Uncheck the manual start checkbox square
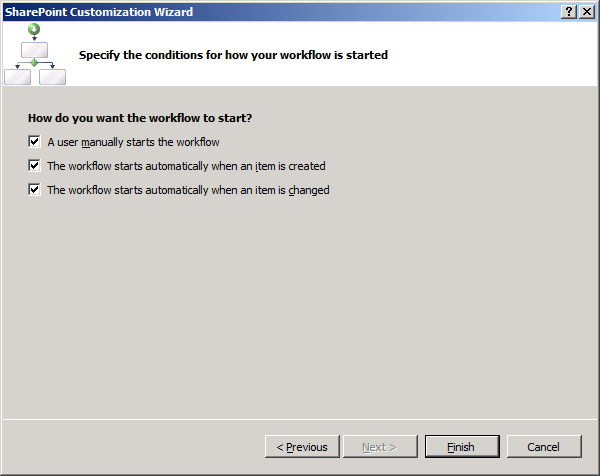 coord(34,142)
